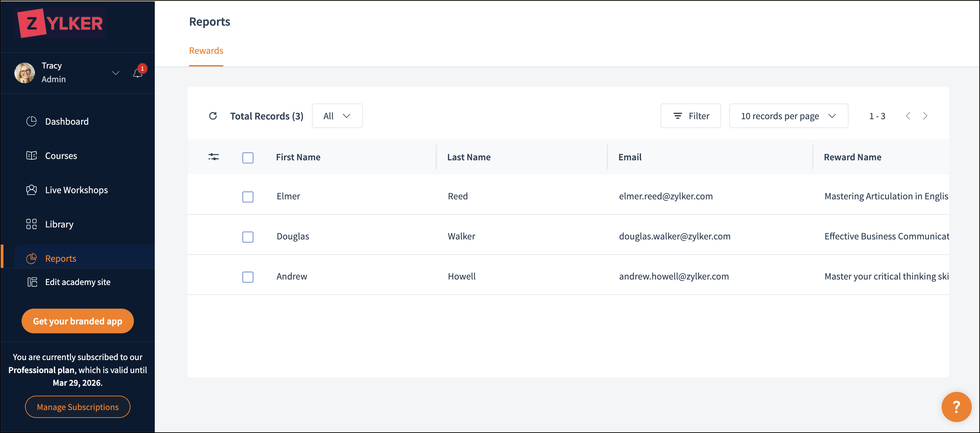The image size is (980, 433).
Task: Click the notification bell icon
Action: tap(137, 73)
